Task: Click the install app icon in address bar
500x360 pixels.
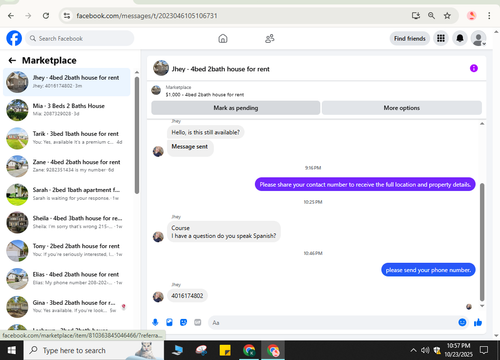Action: [x=416, y=15]
